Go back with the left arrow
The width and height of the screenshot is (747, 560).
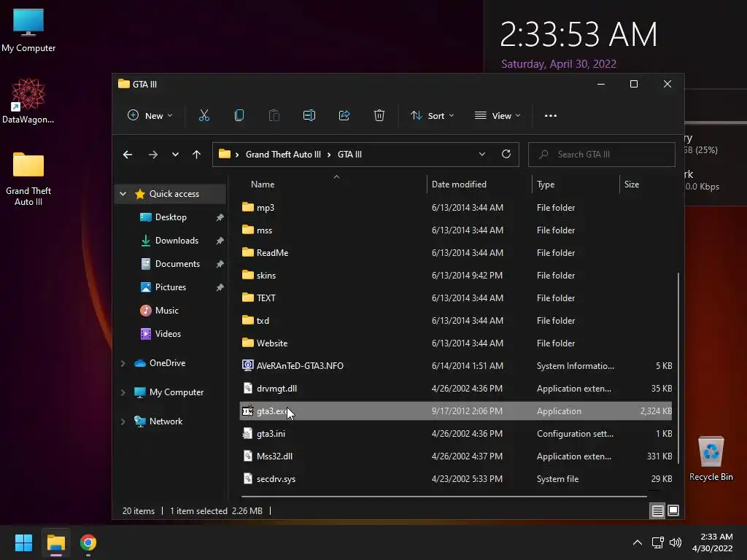127,155
